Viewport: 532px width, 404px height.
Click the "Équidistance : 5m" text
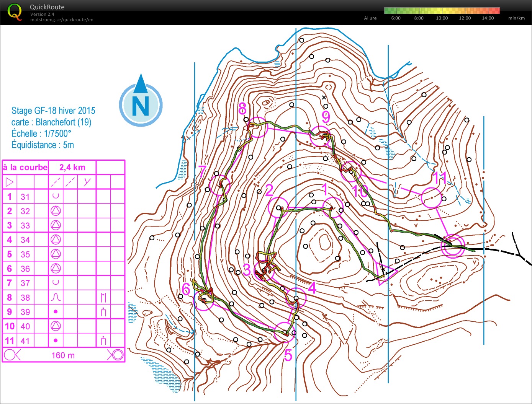[43, 145]
